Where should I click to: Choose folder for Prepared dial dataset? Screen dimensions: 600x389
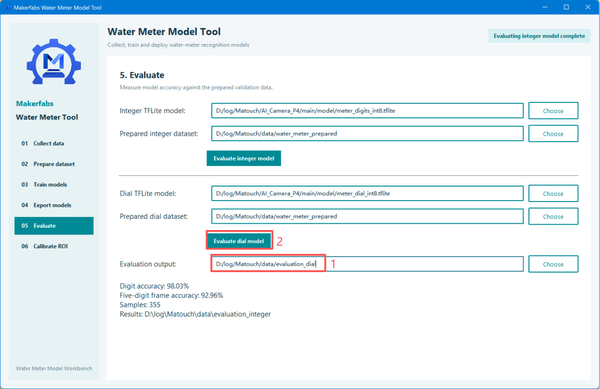[x=553, y=216]
